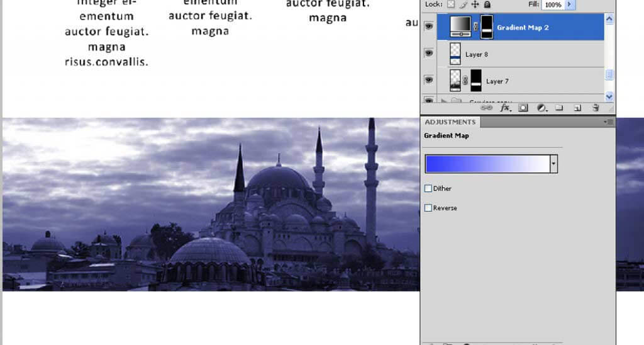Click the create new layer icon
This screenshot has height=345, width=644.
[577, 108]
